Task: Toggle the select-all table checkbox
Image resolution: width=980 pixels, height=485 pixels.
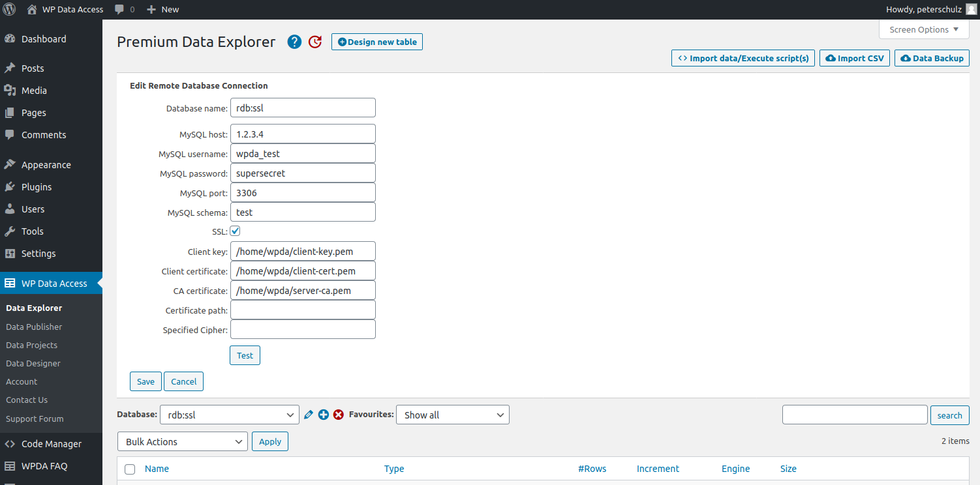Action: tap(130, 469)
